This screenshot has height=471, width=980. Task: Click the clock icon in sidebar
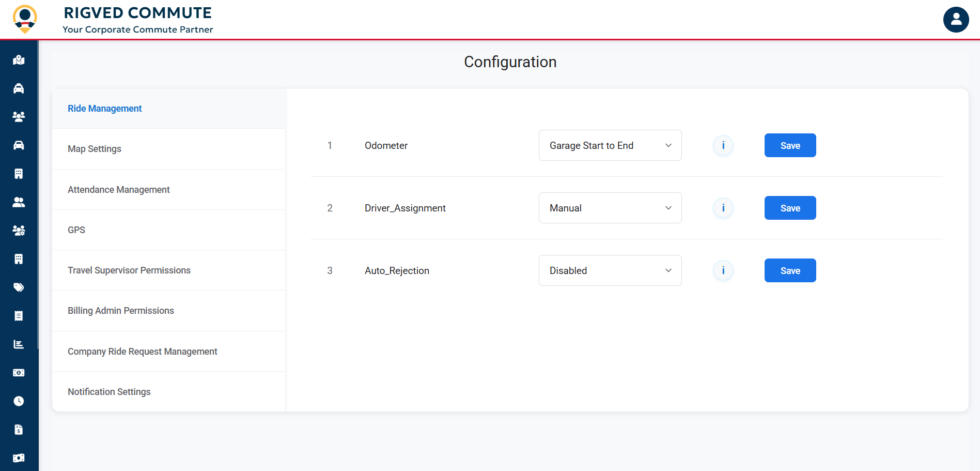pyautogui.click(x=19, y=401)
